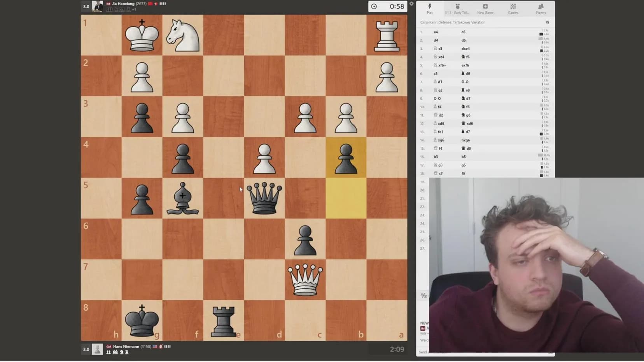This screenshot has width=644, height=362.
Task: Open Hans Niemann's player name link
Action: 126,346
